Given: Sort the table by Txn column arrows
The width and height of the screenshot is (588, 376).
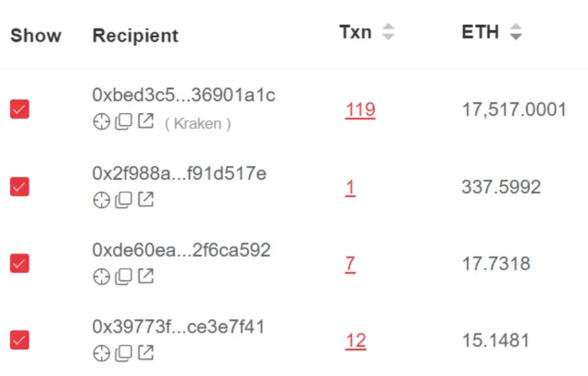Looking at the screenshot, I should pyautogui.click(x=388, y=32).
